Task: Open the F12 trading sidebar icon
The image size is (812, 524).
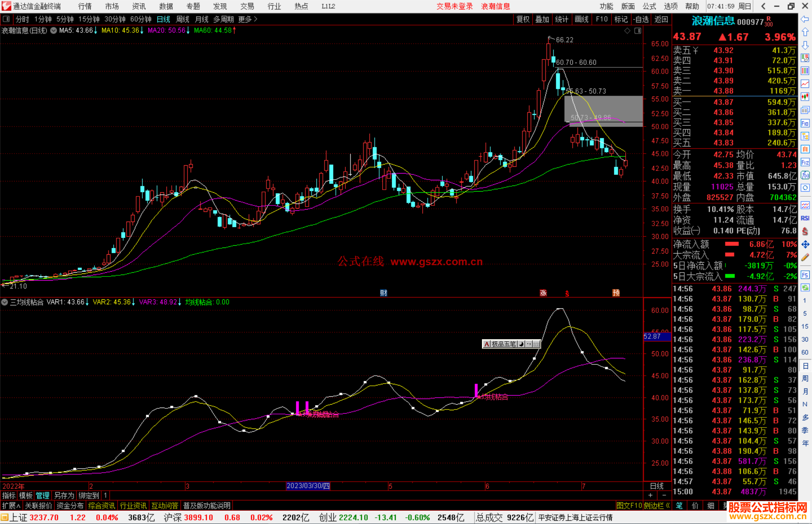Action: [805, 162]
